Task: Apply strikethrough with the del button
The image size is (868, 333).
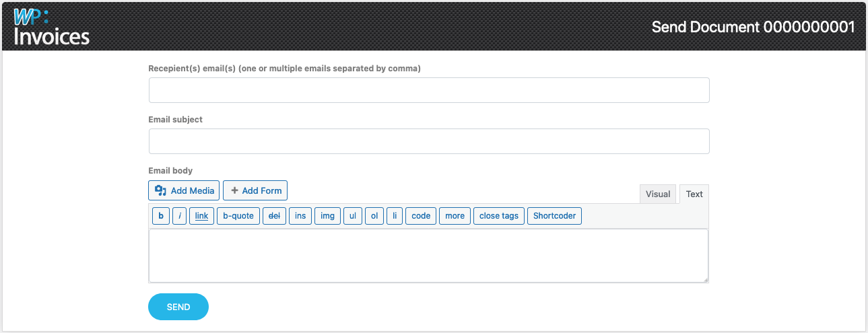Action: [274, 216]
